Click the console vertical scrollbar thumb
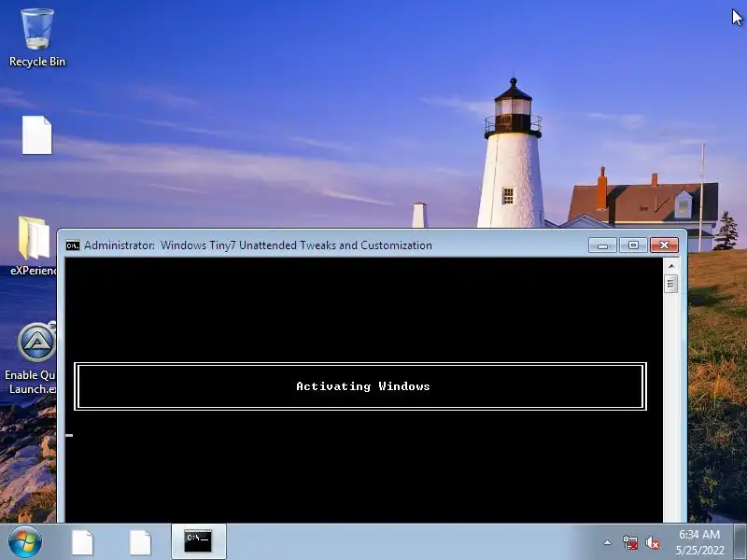This screenshot has width=747, height=560. pos(671,285)
